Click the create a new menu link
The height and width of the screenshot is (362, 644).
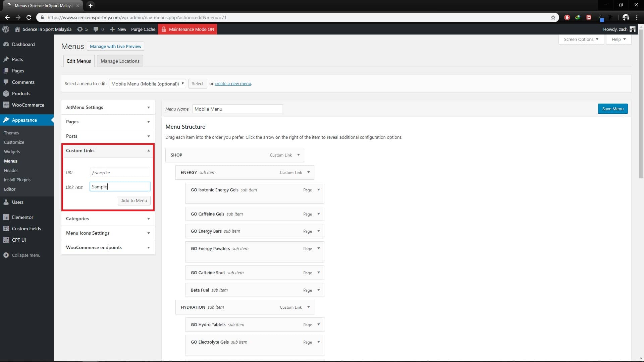[x=233, y=83]
